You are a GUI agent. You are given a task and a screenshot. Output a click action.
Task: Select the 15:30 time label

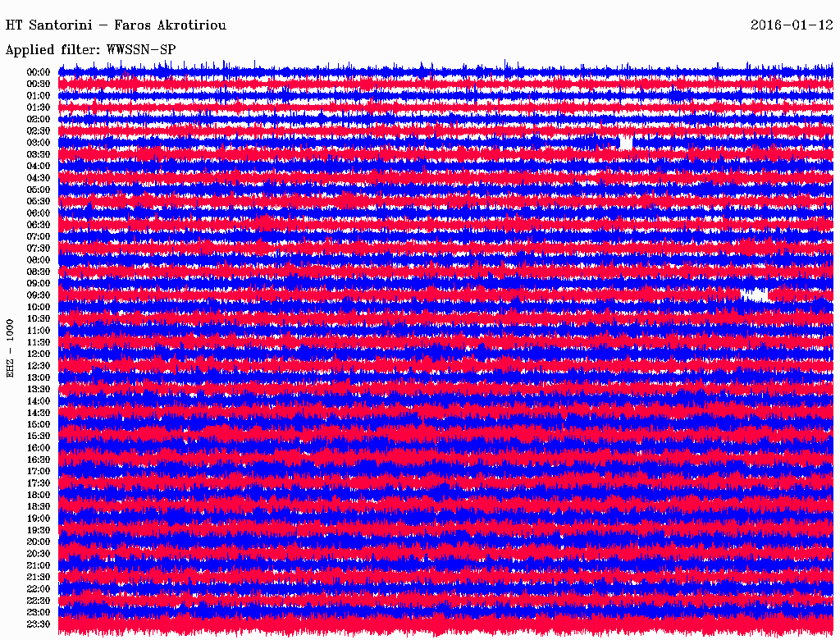[39, 437]
